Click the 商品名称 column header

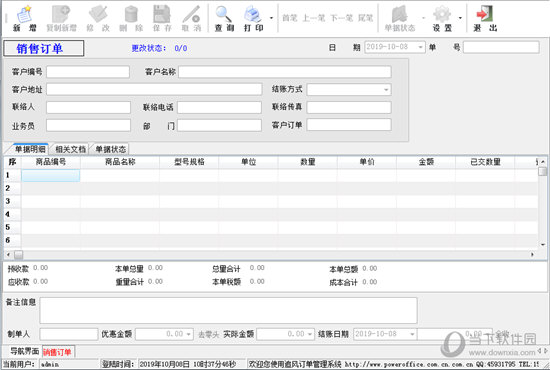coord(120,162)
